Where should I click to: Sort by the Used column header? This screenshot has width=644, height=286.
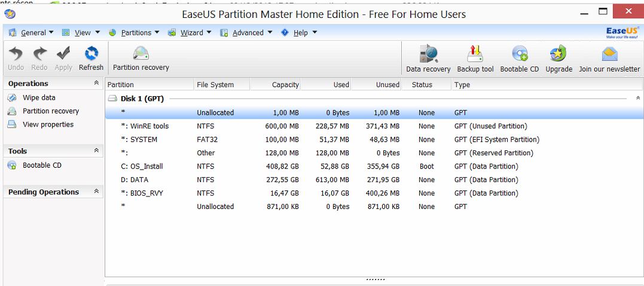coord(325,85)
